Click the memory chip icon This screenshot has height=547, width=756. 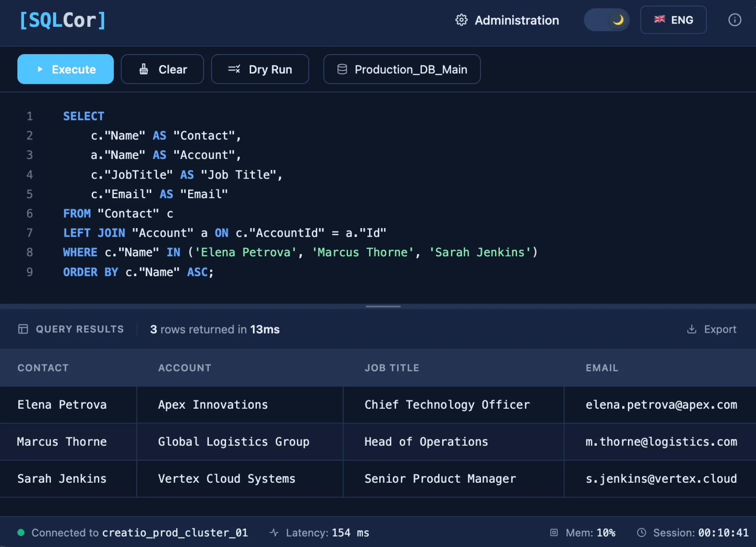pos(554,532)
